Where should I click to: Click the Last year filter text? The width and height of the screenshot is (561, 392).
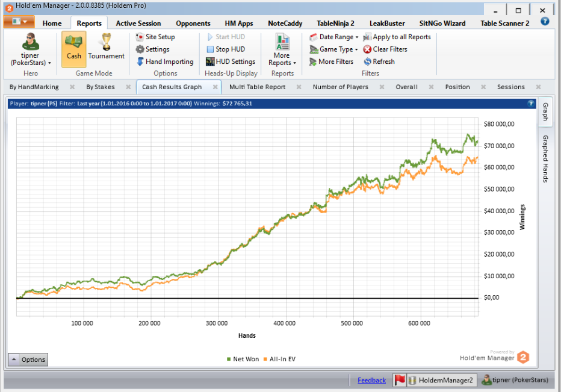134,104
